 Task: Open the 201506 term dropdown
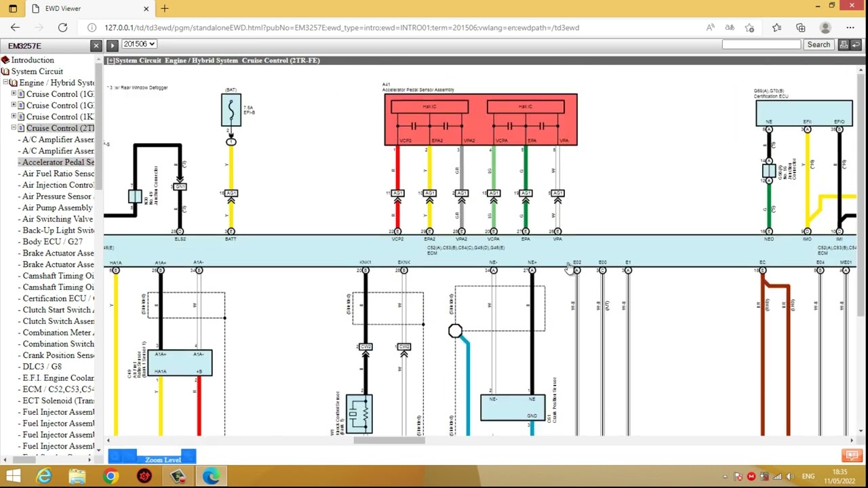click(x=139, y=44)
